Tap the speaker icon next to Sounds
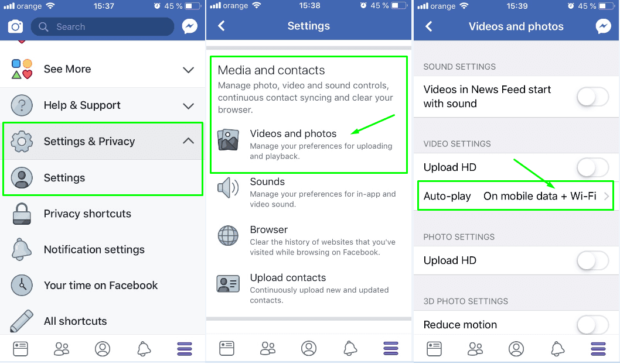Viewport: 620px width, 364px height. click(228, 188)
